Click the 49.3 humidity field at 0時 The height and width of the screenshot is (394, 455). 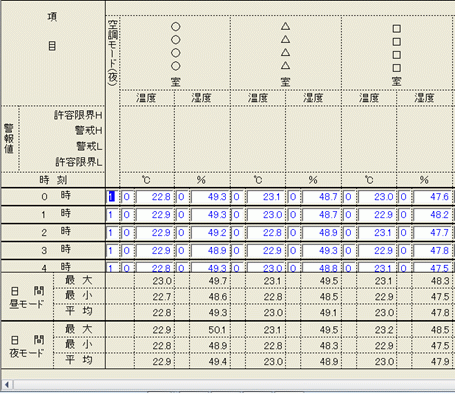[x=210, y=197]
